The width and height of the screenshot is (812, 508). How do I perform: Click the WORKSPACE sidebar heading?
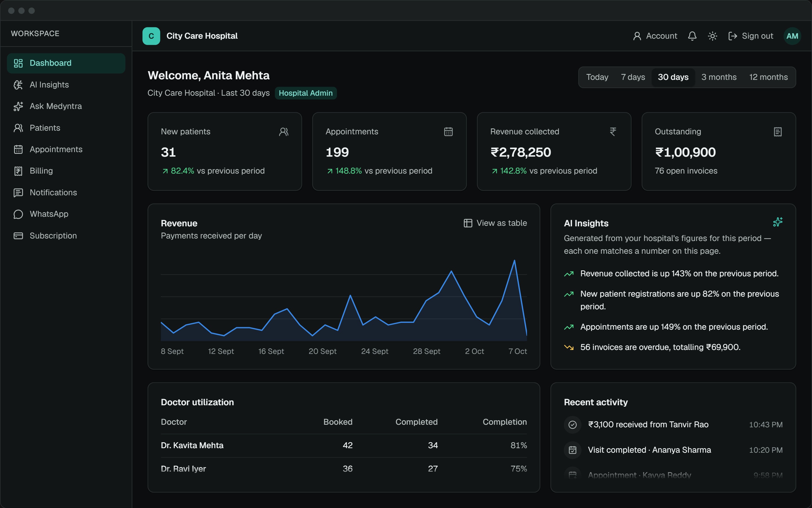coord(35,34)
